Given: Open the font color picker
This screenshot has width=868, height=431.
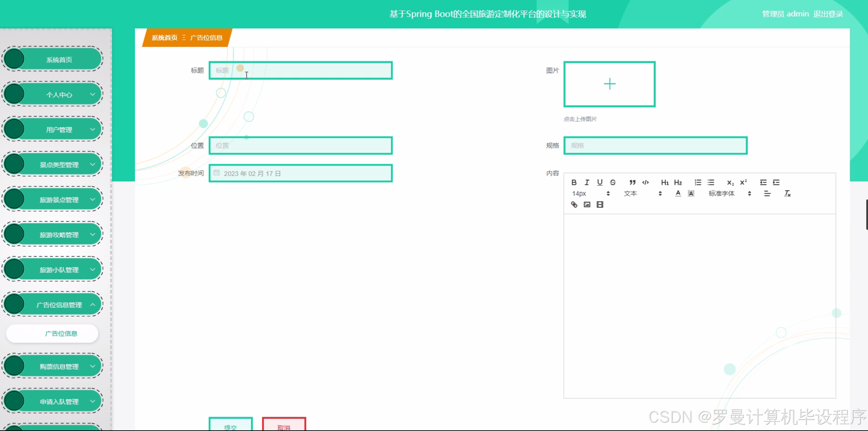Looking at the screenshot, I should [x=678, y=194].
